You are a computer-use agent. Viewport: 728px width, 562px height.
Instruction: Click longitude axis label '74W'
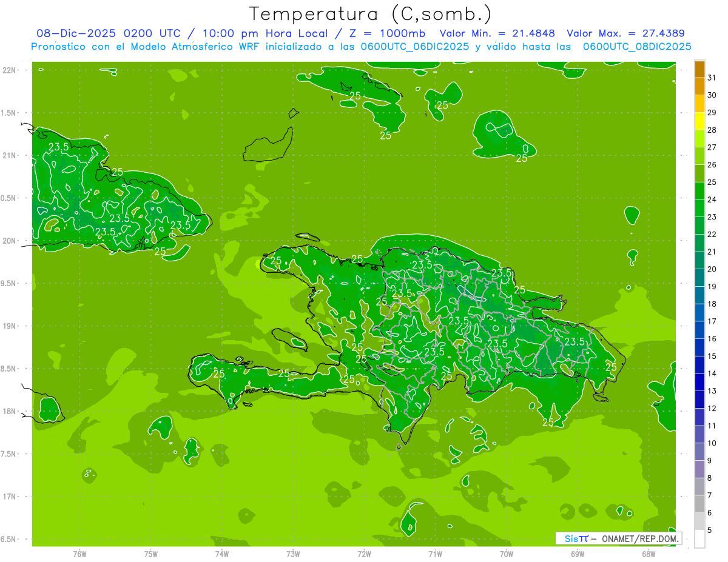[222, 554]
